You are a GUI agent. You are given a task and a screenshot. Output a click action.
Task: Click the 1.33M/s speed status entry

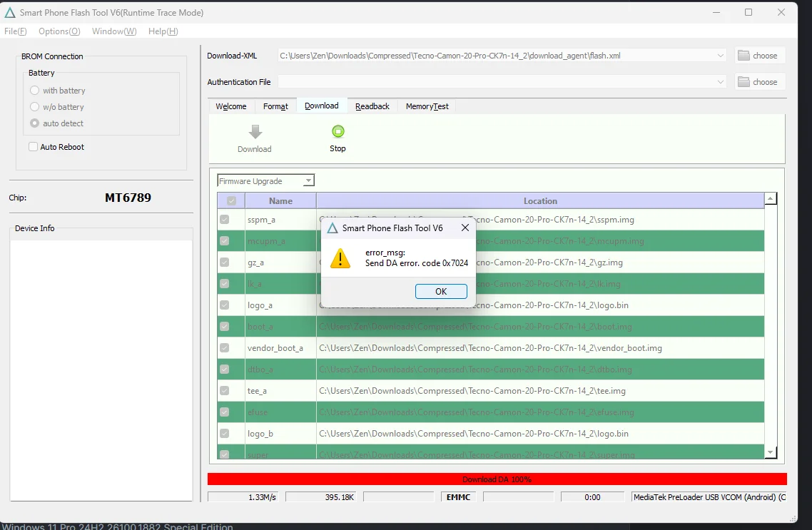(243, 497)
